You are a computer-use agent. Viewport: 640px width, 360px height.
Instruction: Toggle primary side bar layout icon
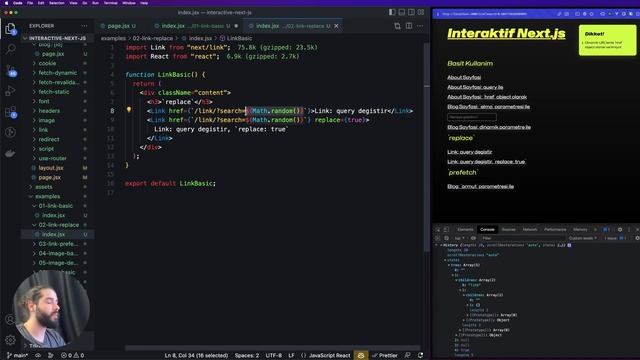pos(392,12)
